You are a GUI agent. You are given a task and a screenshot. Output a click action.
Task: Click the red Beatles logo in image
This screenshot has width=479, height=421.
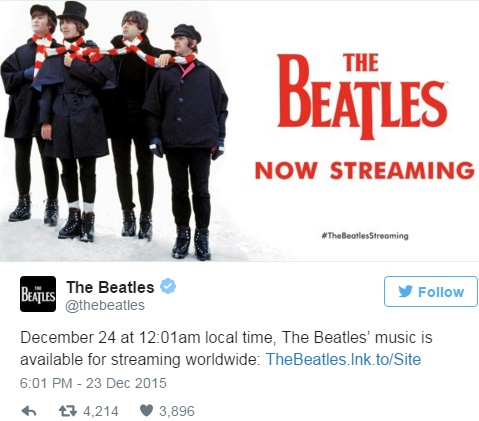(x=362, y=95)
